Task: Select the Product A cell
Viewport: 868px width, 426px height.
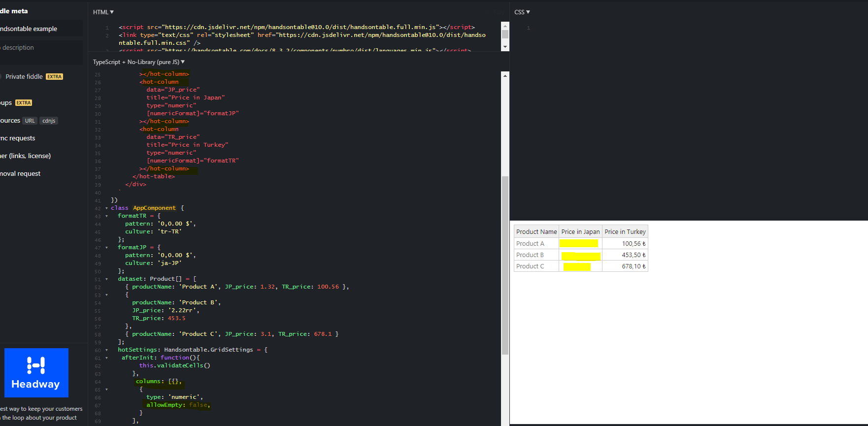Action: click(536, 243)
